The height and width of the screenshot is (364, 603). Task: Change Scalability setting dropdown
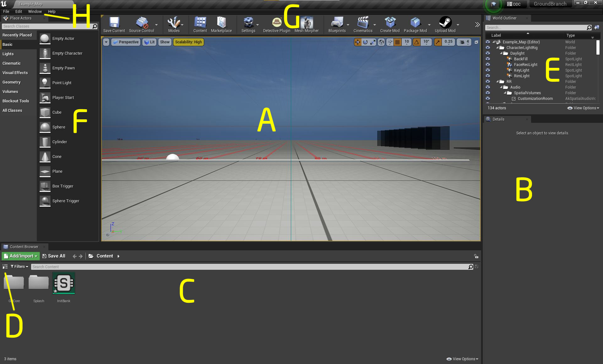pos(188,42)
